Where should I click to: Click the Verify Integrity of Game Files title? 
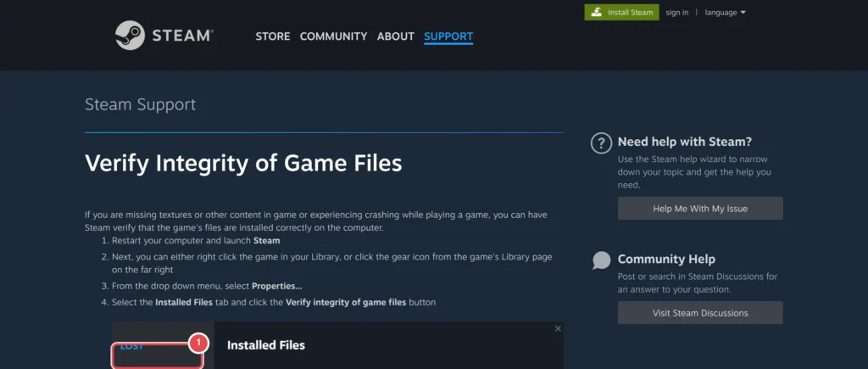(x=243, y=164)
